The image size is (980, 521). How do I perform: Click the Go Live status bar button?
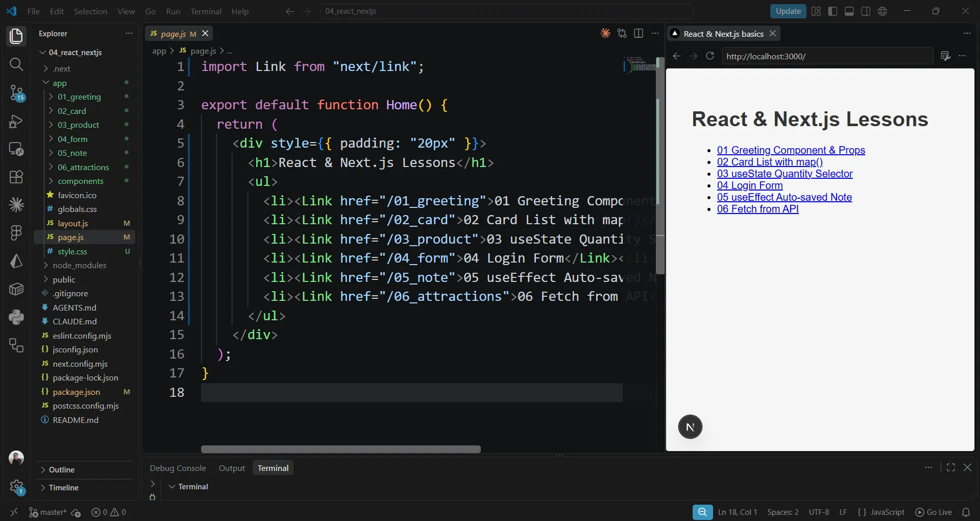[934, 512]
